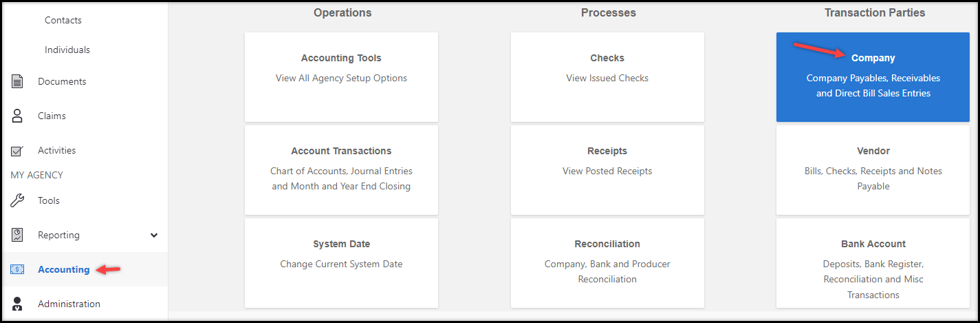Click the Administration user icon
980x323 pixels.
18,304
